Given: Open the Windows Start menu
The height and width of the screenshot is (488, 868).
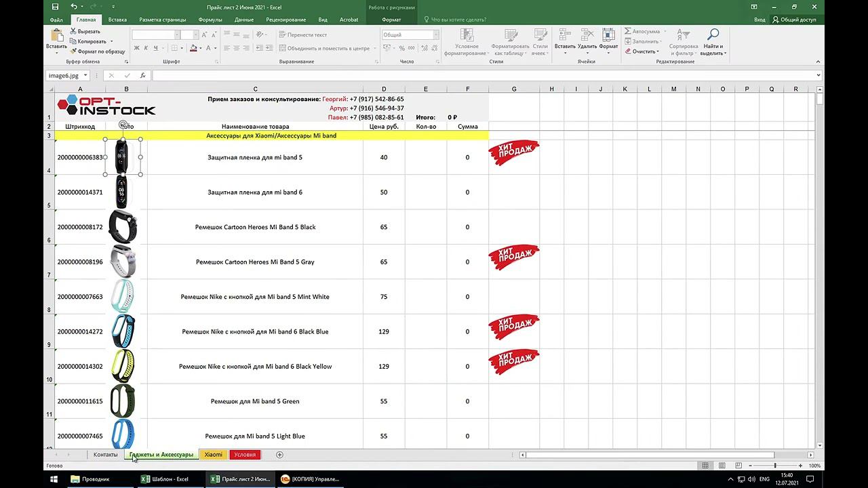Looking at the screenshot, I should [54, 479].
